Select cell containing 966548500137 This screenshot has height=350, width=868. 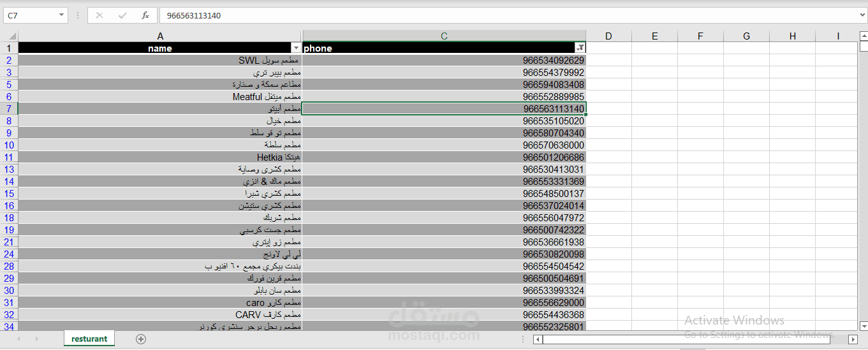click(444, 194)
